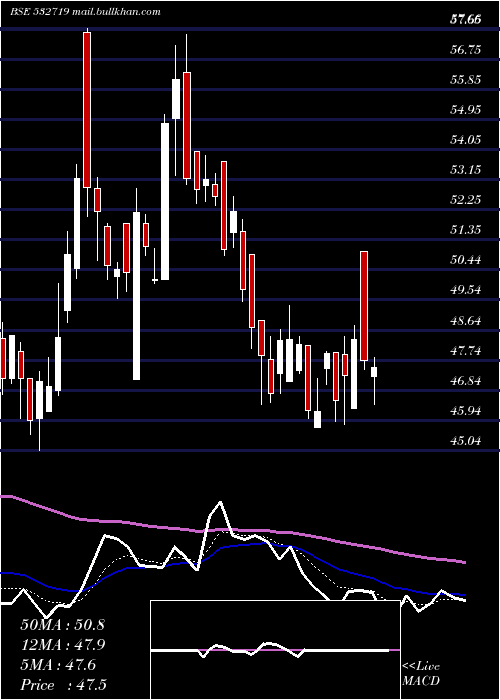The width and height of the screenshot is (500, 700).
Task: Click the '12MA : 47.9' readout
Action: (x=62, y=645)
